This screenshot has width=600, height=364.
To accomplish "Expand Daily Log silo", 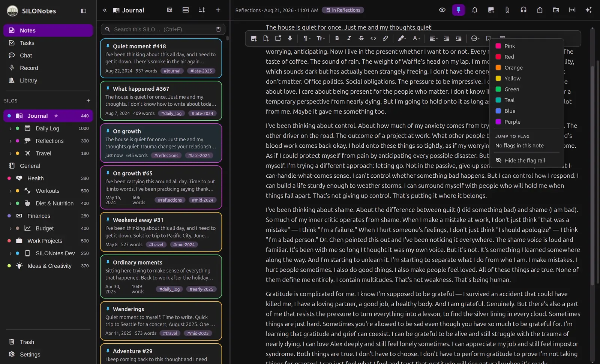I will click(x=10, y=129).
